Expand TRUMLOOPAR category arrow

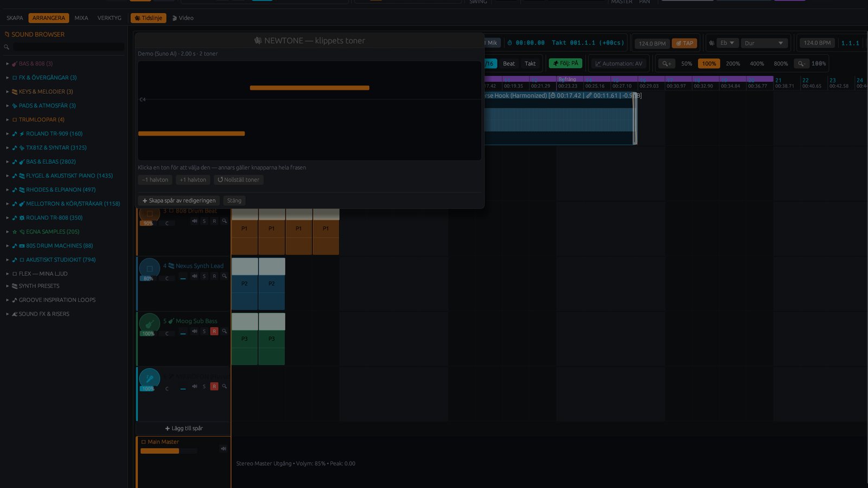coord(8,119)
